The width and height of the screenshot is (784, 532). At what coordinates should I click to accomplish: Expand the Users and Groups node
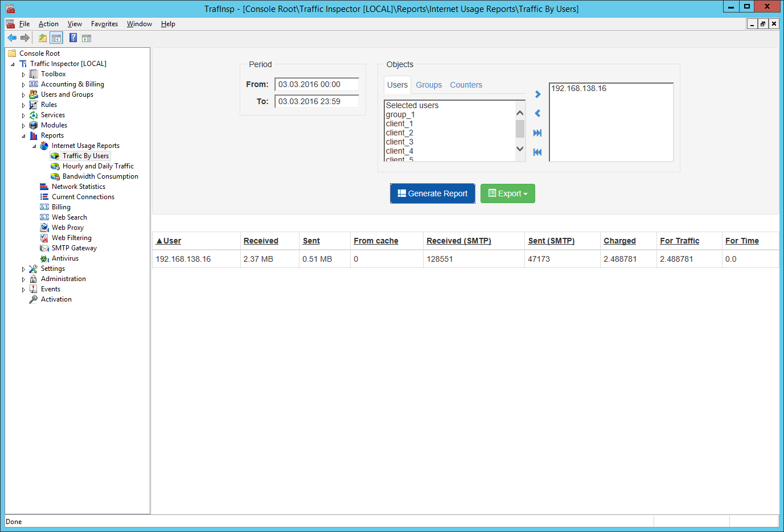click(23, 95)
